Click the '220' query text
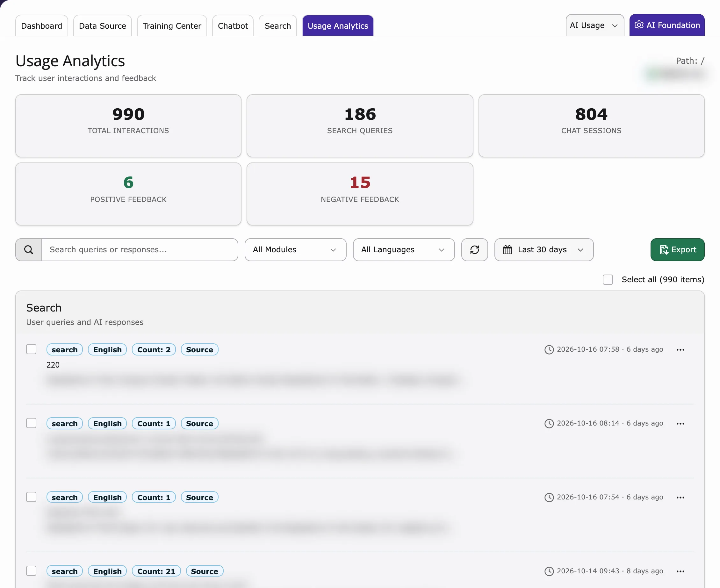 [53, 365]
